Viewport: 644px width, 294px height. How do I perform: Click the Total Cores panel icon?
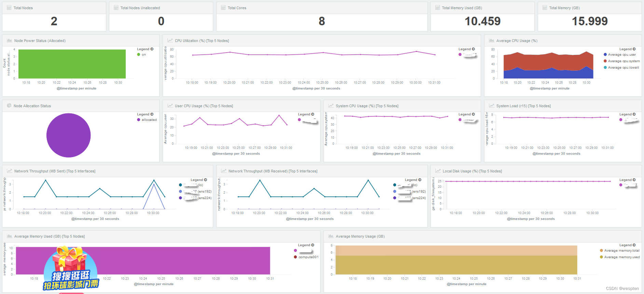tap(223, 8)
